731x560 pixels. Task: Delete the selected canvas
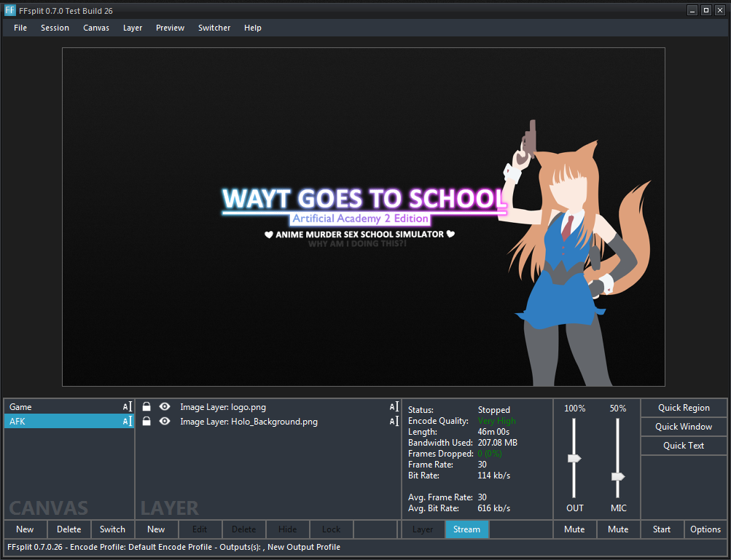point(69,529)
